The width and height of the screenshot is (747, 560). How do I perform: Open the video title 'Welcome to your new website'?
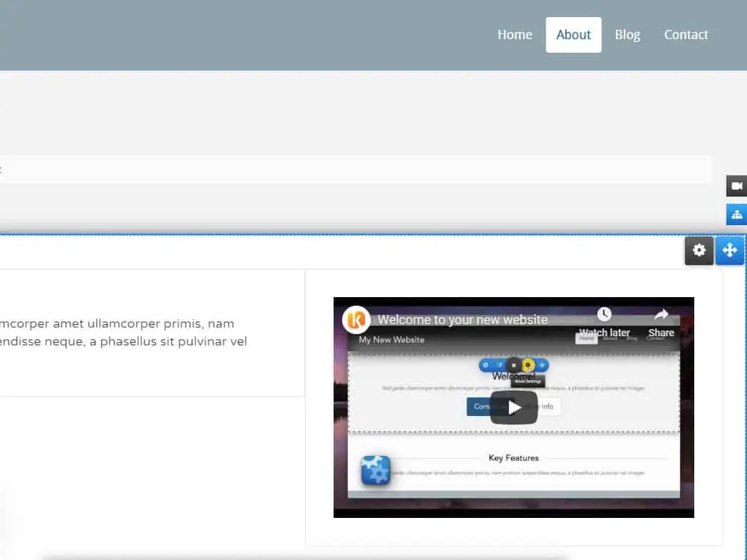pyautogui.click(x=463, y=319)
